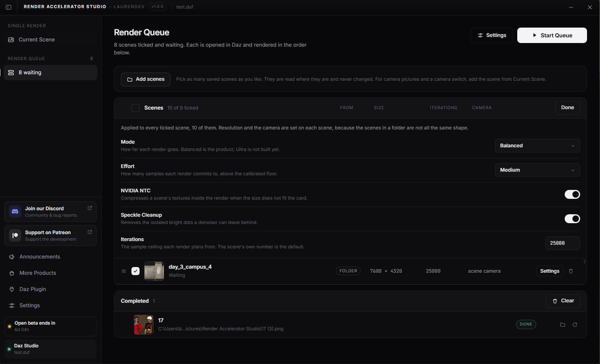This screenshot has width=600, height=364.
Task: Clear the Completed list
Action: pyautogui.click(x=563, y=301)
